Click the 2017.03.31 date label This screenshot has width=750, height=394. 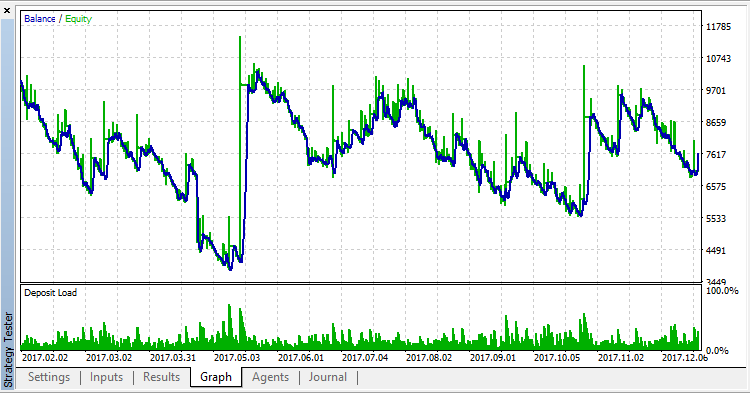pos(173,358)
